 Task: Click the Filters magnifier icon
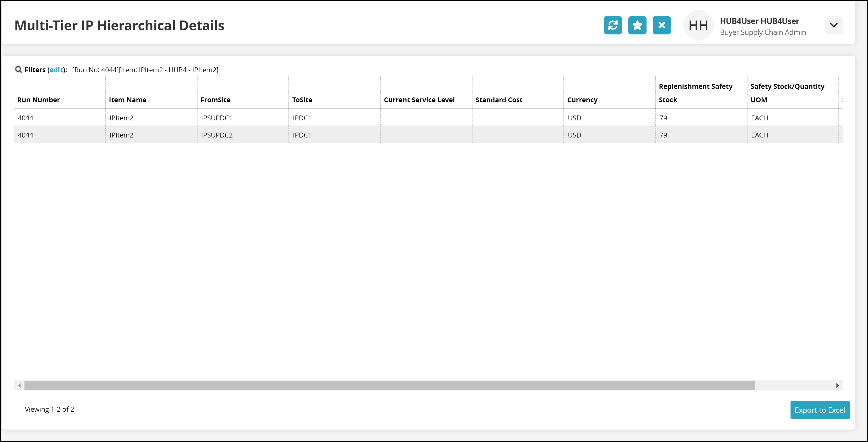click(x=18, y=70)
